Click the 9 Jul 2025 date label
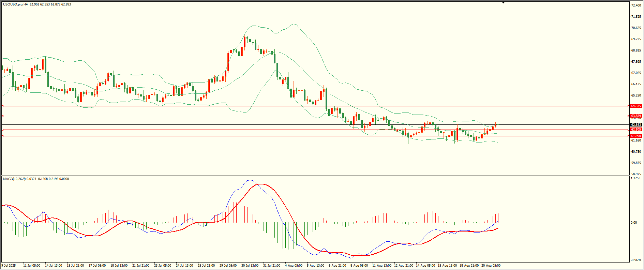This screenshot has width=644, height=270. tap(9, 266)
